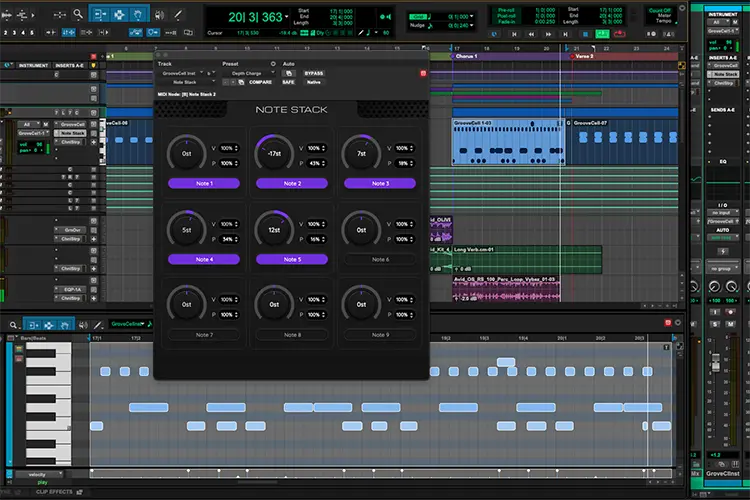
Task: Click the Stop transport button
Action: pos(585,34)
